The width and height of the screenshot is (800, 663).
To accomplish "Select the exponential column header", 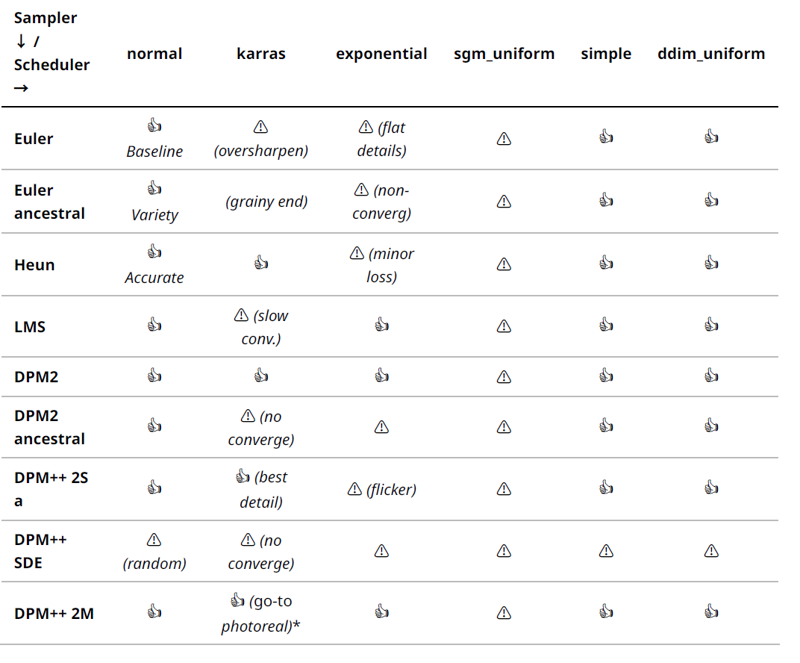I will coord(381,54).
